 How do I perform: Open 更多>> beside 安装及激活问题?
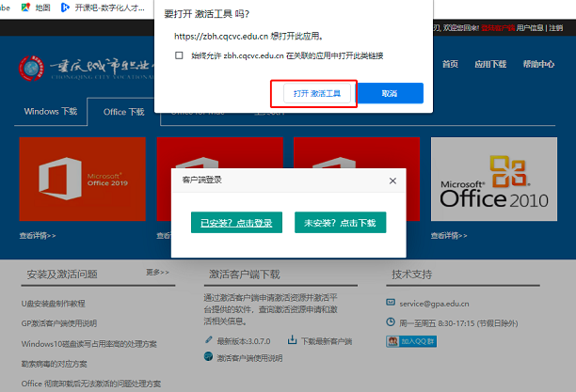point(157,272)
